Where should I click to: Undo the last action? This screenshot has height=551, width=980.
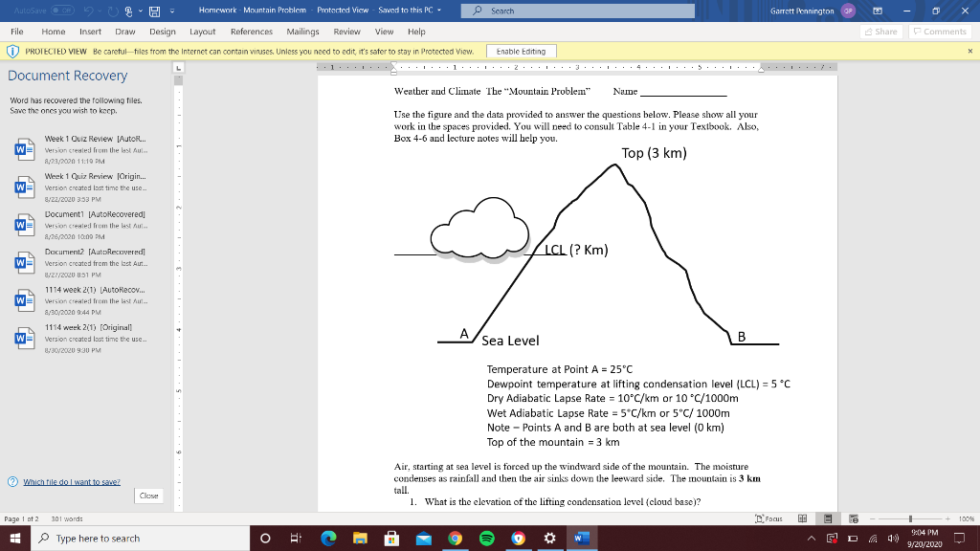pos(87,11)
